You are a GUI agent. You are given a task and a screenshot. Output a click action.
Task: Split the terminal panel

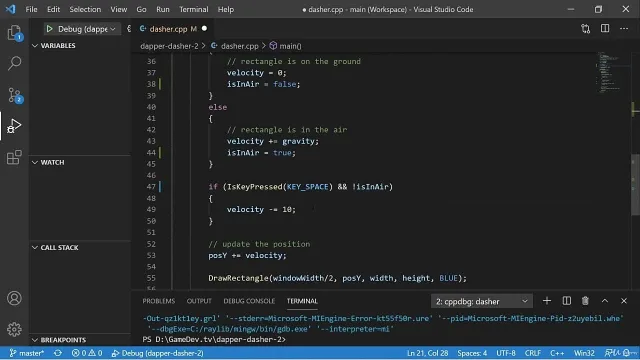(567, 301)
